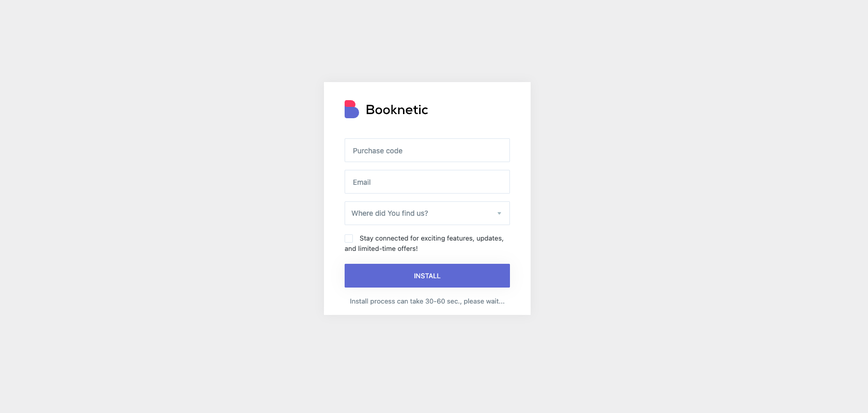868x413 pixels.
Task: Click the purple bottom part of the Booknetic logo
Action: pos(352,113)
